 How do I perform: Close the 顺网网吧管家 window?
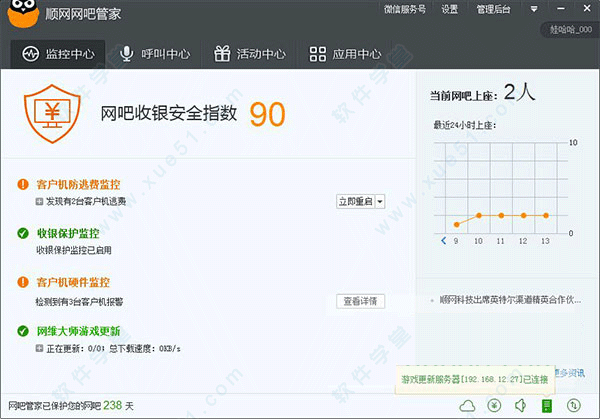click(587, 8)
